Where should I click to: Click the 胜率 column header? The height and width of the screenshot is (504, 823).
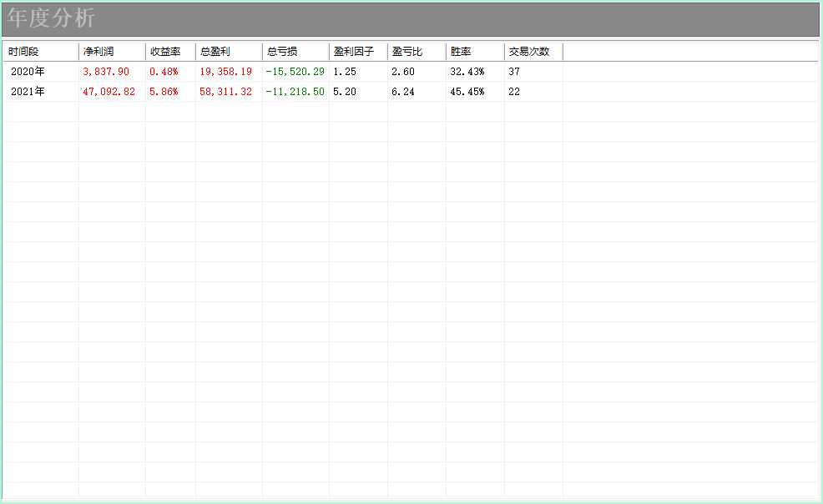click(475, 52)
